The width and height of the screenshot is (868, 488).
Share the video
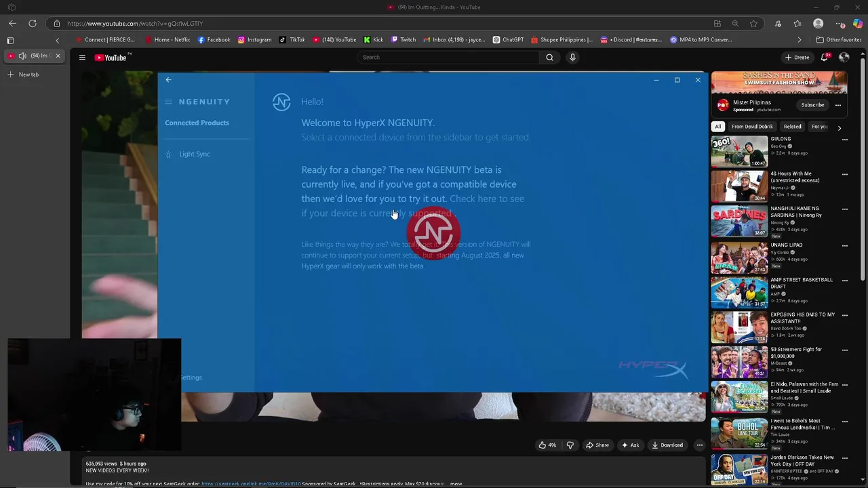(x=597, y=445)
